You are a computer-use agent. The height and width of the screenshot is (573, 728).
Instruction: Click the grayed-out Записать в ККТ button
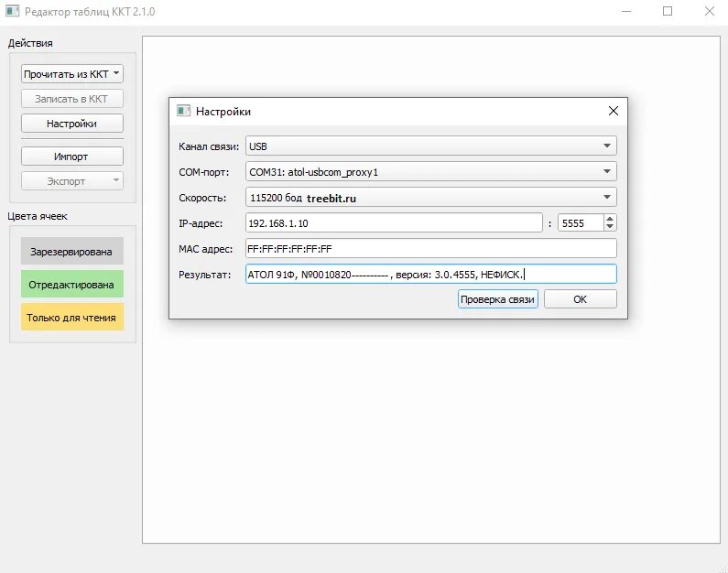72,99
